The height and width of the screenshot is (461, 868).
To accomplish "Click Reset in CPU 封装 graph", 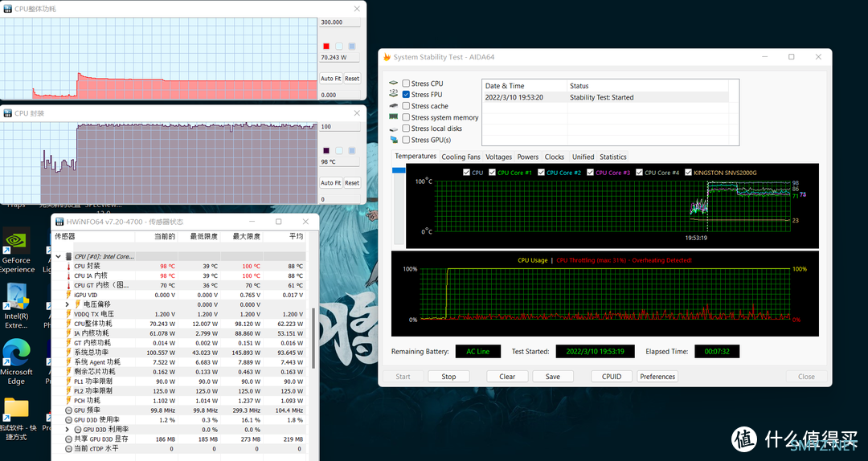I will click(352, 182).
